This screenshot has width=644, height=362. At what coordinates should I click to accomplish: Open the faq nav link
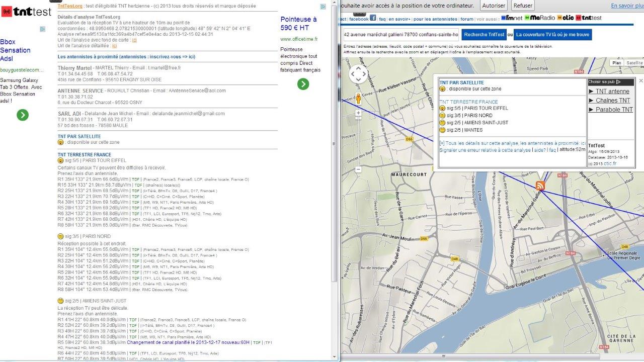[x=382, y=19]
